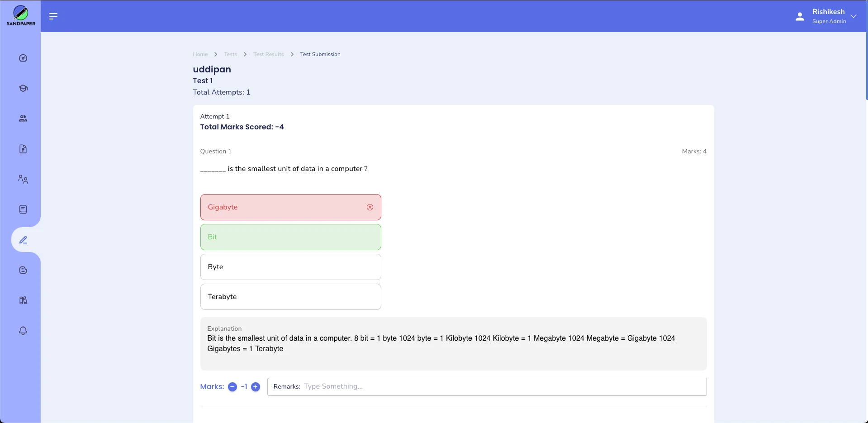This screenshot has width=868, height=423.
Task: Click the Remarks input field
Action: click(502, 386)
